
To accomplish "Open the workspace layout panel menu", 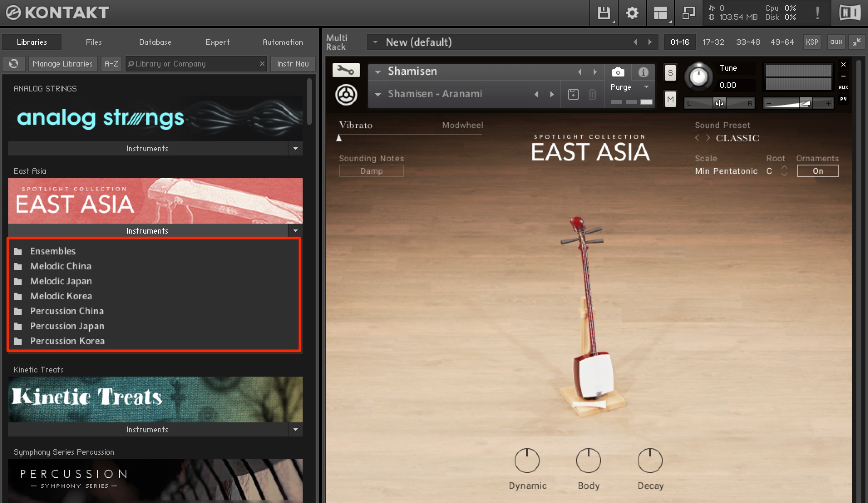I will [x=660, y=13].
